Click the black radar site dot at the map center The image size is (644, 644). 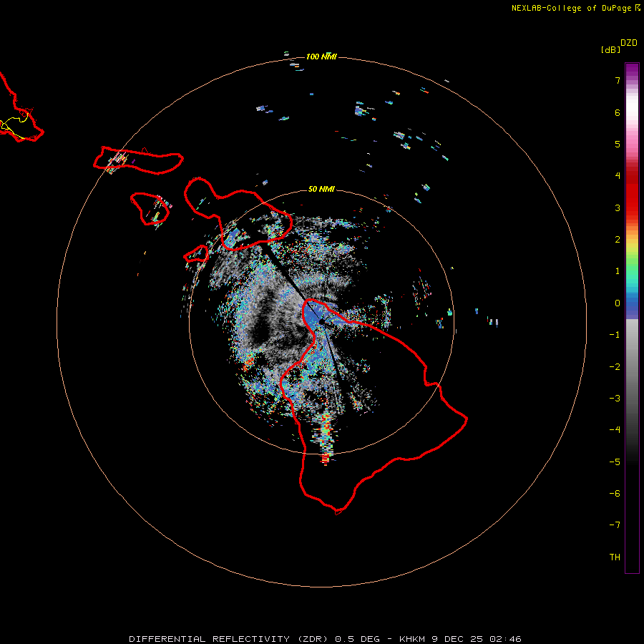pyautogui.click(x=321, y=321)
